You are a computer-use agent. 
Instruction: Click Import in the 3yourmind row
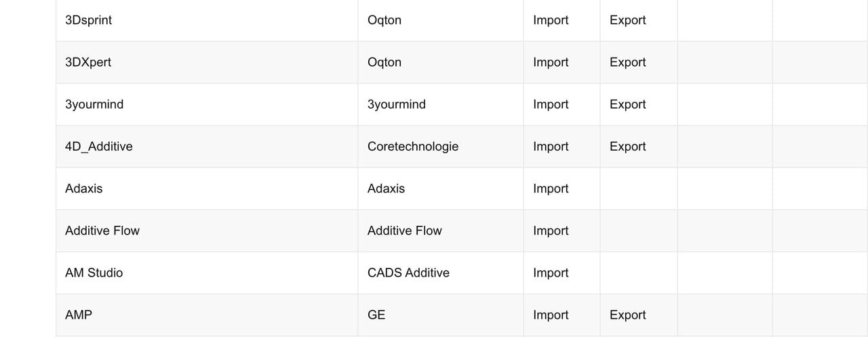click(x=551, y=104)
